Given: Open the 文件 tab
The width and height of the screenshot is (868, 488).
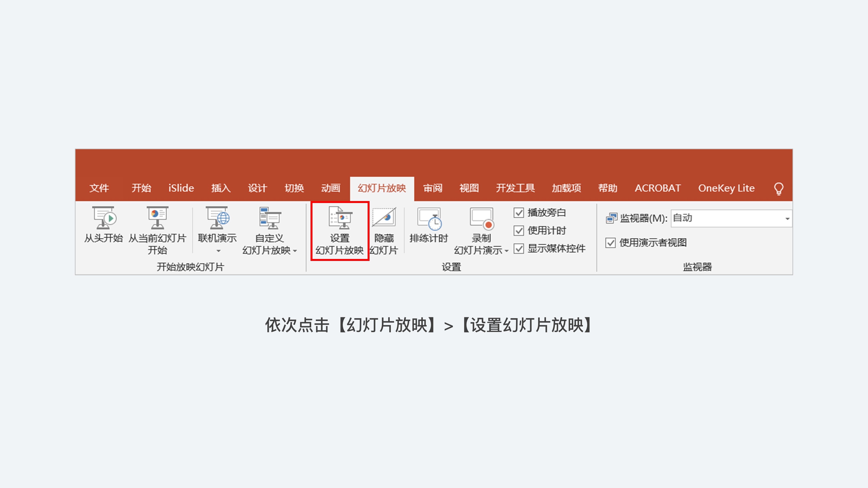Looking at the screenshot, I should click(x=99, y=188).
